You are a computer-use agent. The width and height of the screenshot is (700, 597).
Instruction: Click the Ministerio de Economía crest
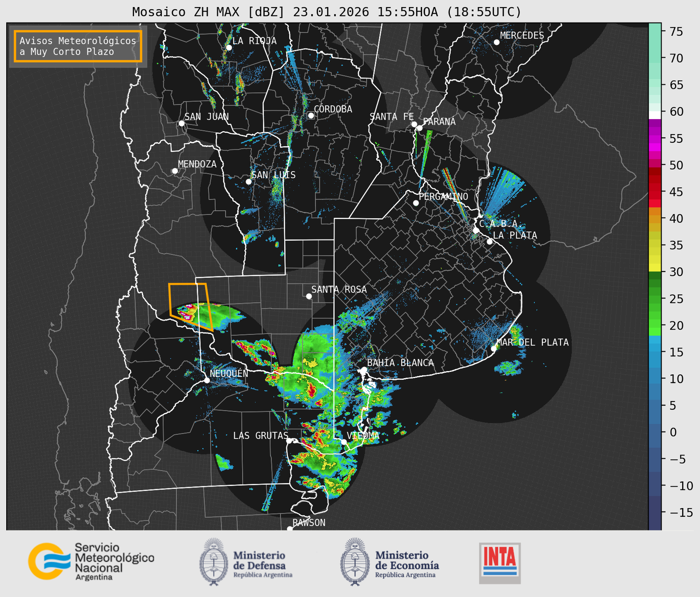(355, 562)
